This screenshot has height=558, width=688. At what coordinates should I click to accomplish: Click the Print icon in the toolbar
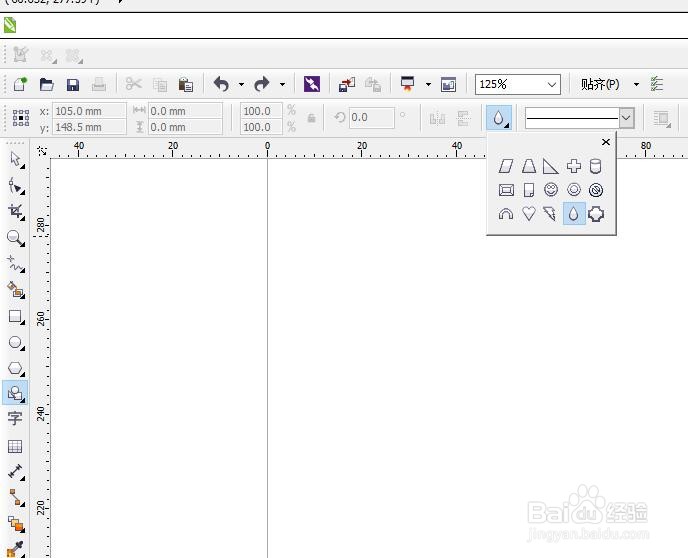pyautogui.click(x=99, y=84)
